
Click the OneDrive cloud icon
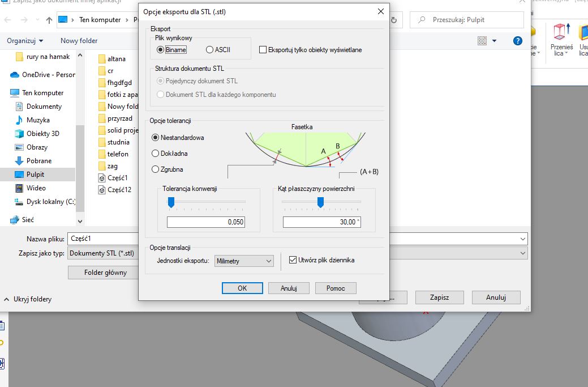15,75
